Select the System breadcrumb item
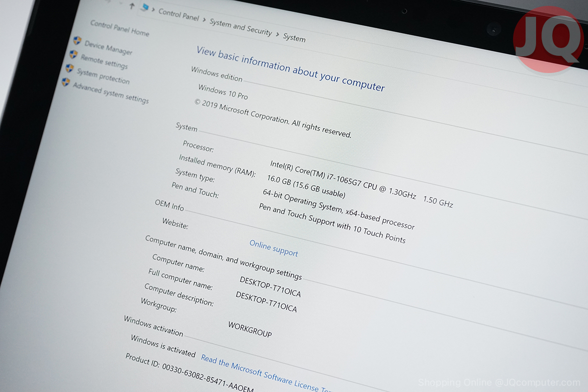The image size is (588, 392). click(x=294, y=38)
